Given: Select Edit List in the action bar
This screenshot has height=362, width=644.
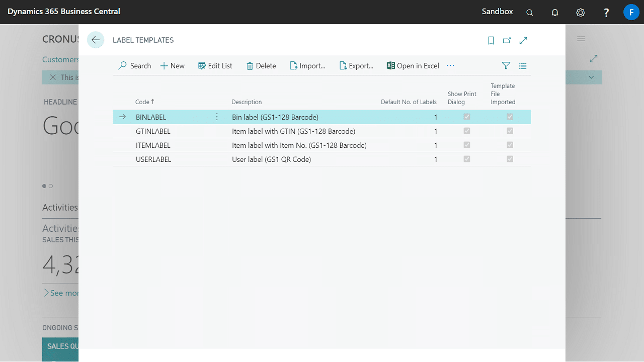Looking at the screenshot, I should [x=215, y=66].
